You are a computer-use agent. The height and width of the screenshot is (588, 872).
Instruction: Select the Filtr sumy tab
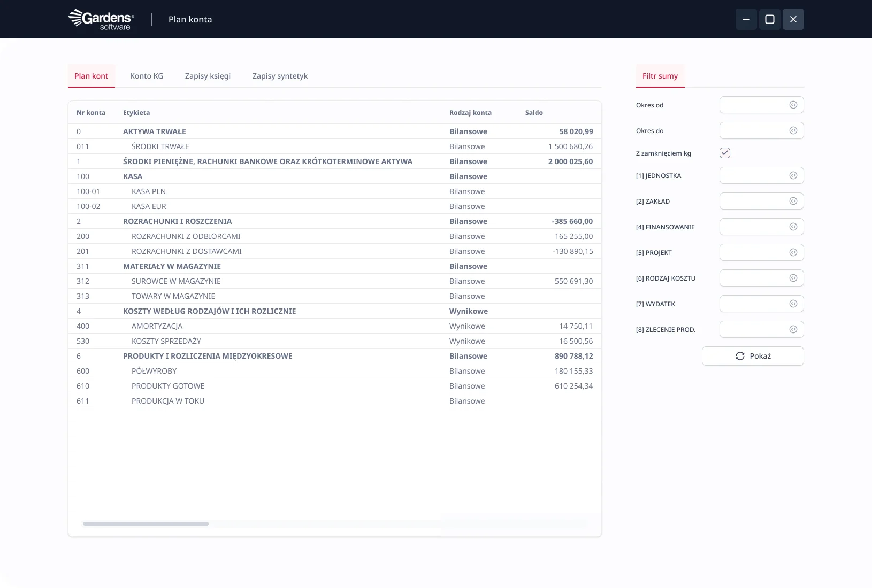coord(660,76)
